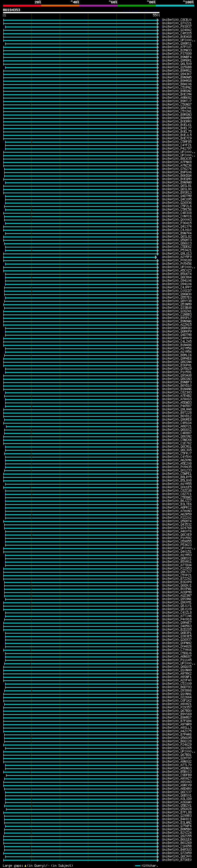197x868 pixels.
Task: Select hit label UniRef100_P46587
Action: (x=177, y=406)
